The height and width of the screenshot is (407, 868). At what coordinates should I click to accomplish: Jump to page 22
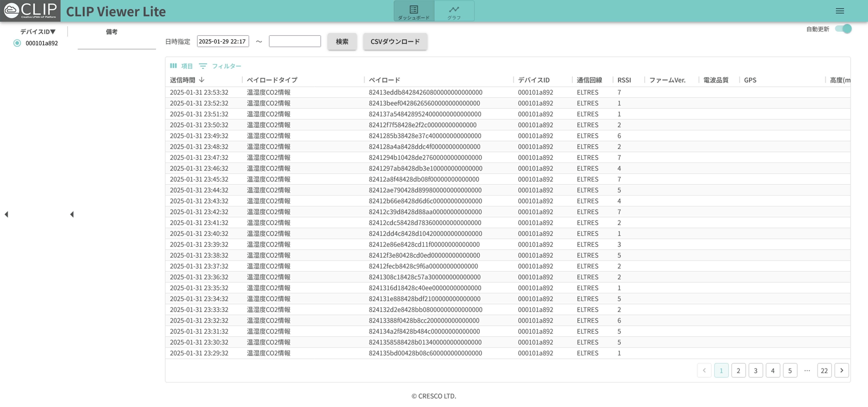(824, 370)
